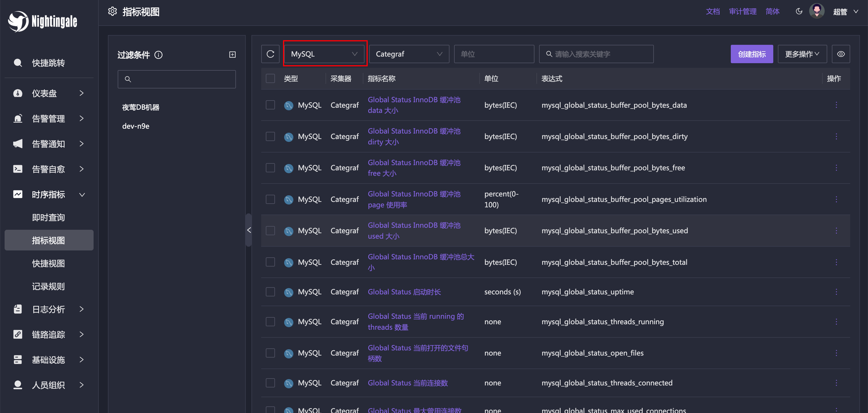Open the user avatar in the top right

point(817,11)
